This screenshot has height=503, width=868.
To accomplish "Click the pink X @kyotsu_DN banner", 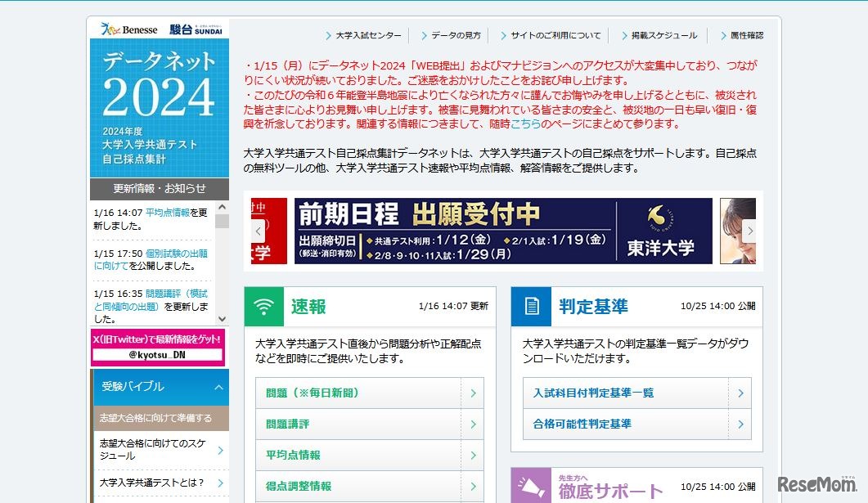I will [x=157, y=348].
